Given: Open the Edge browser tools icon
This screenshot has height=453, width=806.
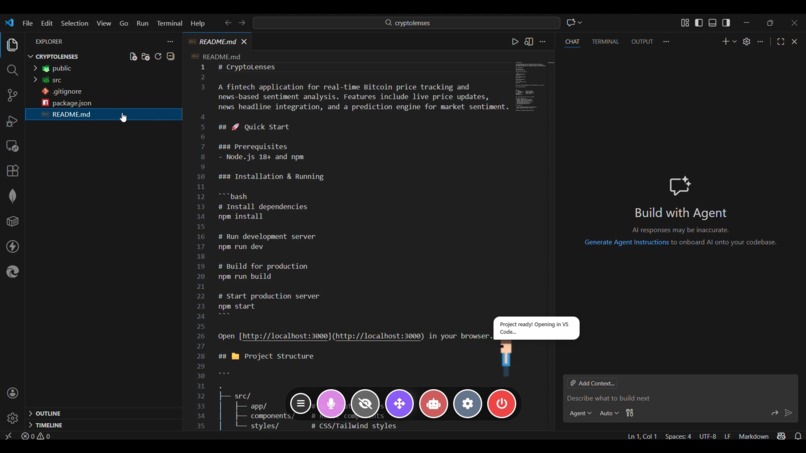Looking at the screenshot, I should coord(12,271).
